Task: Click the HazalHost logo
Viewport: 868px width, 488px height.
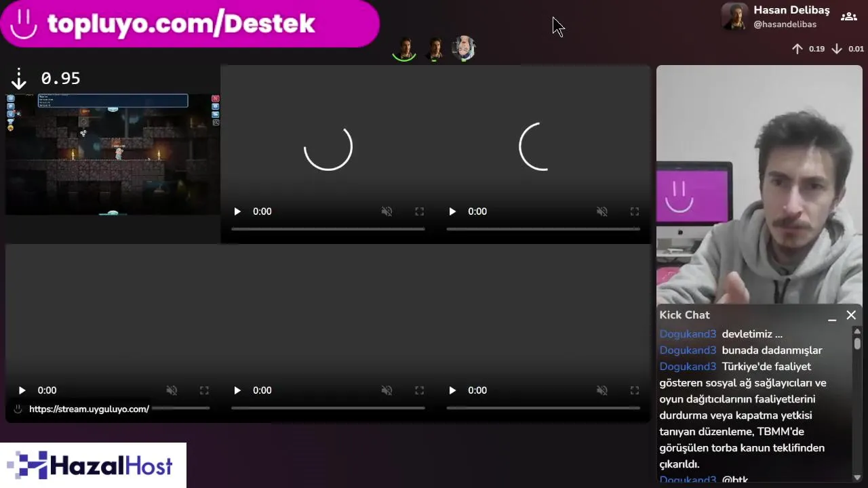Action: [93, 466]
